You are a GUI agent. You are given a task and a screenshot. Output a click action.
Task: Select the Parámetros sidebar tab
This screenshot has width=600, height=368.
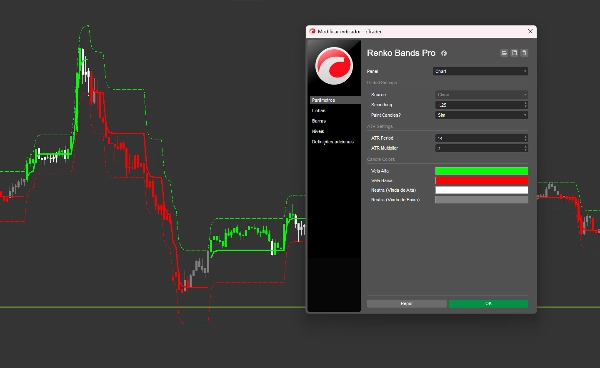click(335, 100)
